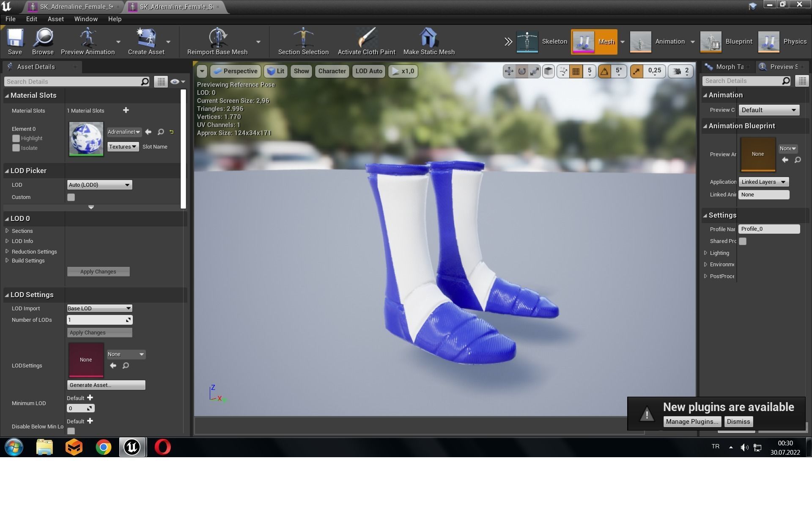Open the Window menu
812x508 pixels.
click(x=86, y=19)
